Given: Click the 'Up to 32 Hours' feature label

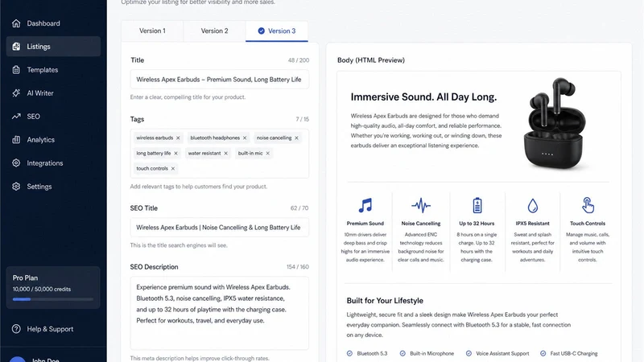Looking at the screenshot, I should 477,224.
